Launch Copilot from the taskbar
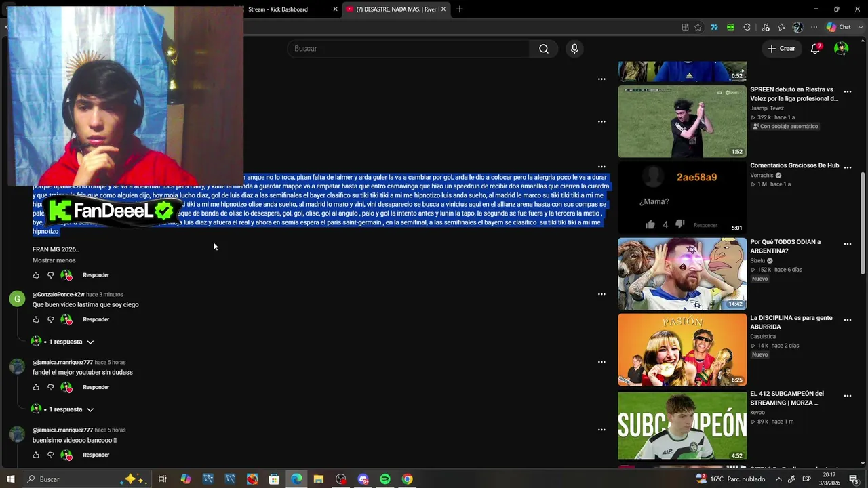Screen dimensions: 868x488 (x=185, y=479)
